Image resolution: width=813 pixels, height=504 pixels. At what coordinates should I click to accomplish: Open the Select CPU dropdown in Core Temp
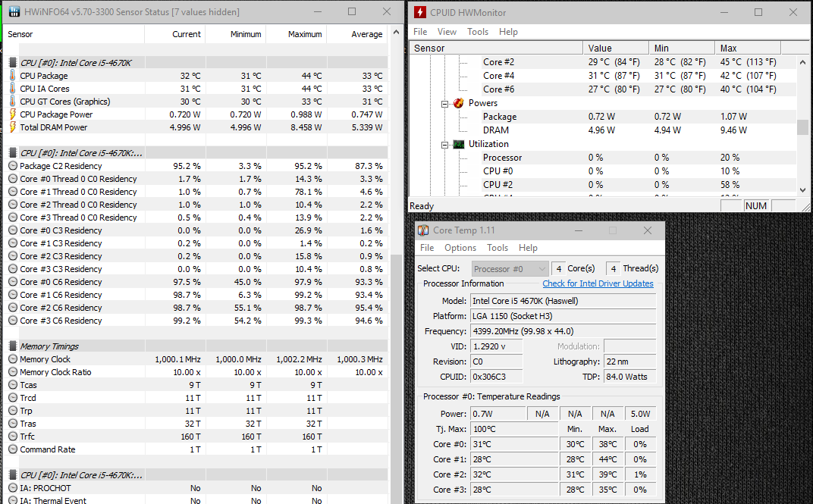click(510, 269)
